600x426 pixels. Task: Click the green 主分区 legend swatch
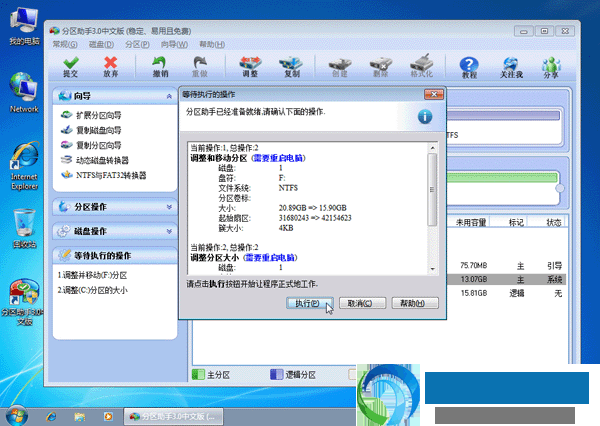click(x=198, y=374)
